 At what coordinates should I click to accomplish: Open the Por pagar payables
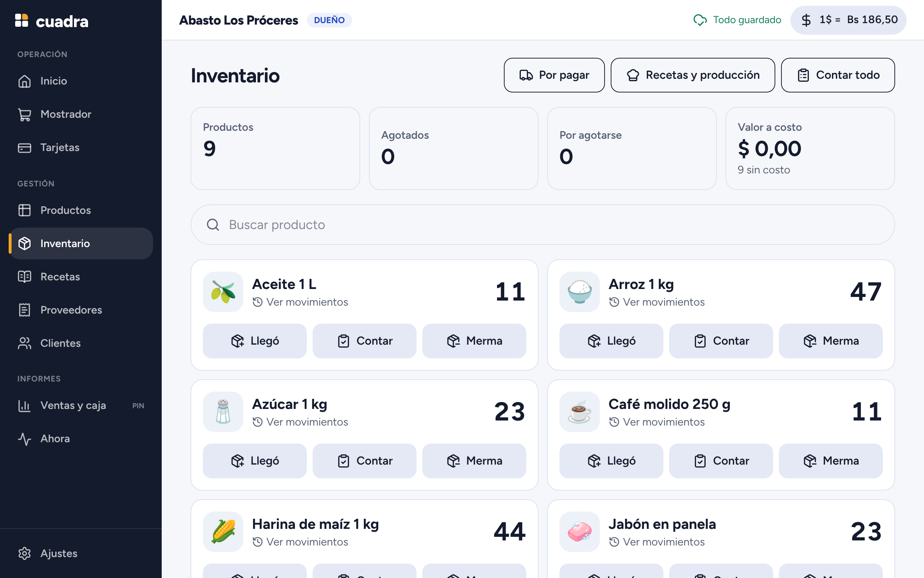click(554, 75)
